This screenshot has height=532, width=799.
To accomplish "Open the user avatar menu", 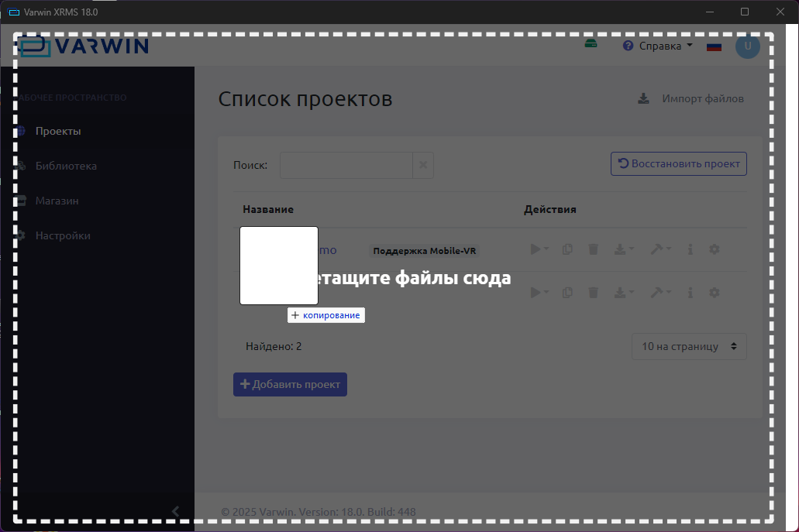I will coord(748,46).
